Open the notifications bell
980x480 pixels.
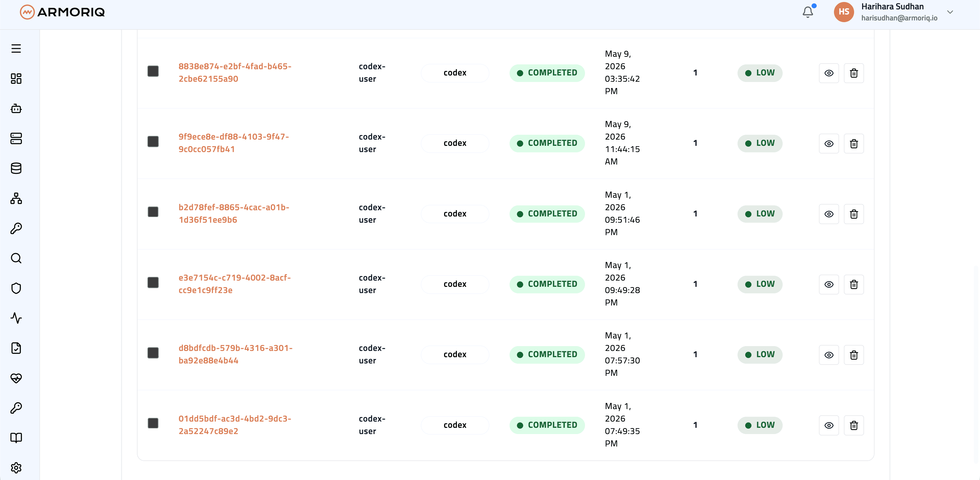pyautogui.click(x=808, y=12)
